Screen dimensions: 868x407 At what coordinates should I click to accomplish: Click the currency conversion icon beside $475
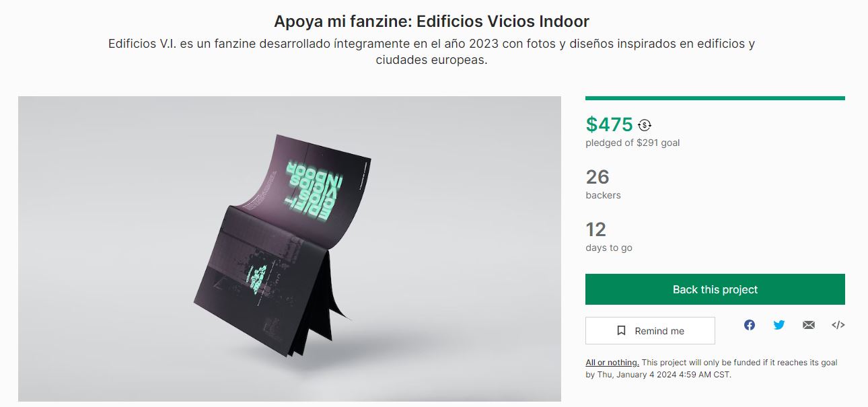coord(645,124)
